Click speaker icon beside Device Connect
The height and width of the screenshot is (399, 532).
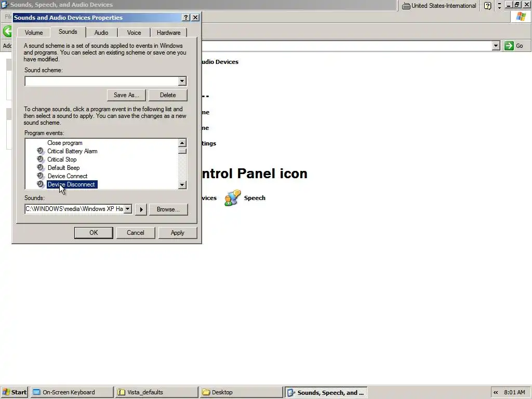tap(41, 176)
